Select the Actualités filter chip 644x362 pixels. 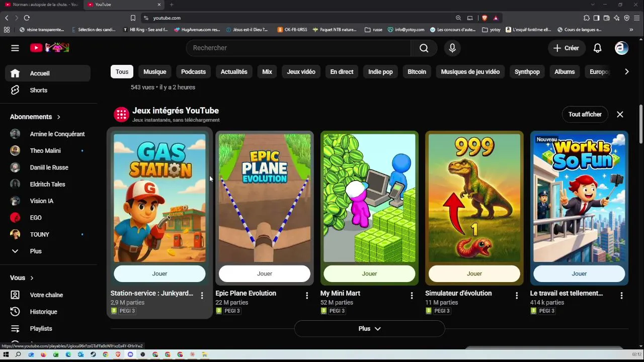(234, 72)
